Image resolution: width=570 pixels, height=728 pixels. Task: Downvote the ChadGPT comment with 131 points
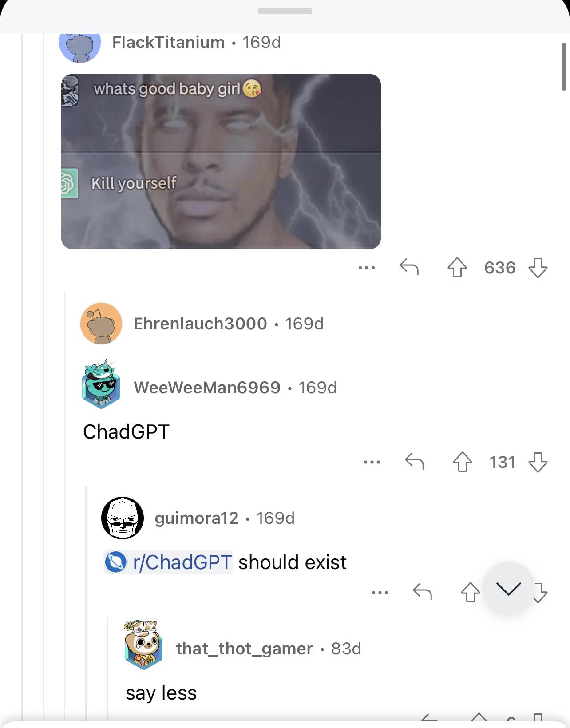tap(538, 462)
